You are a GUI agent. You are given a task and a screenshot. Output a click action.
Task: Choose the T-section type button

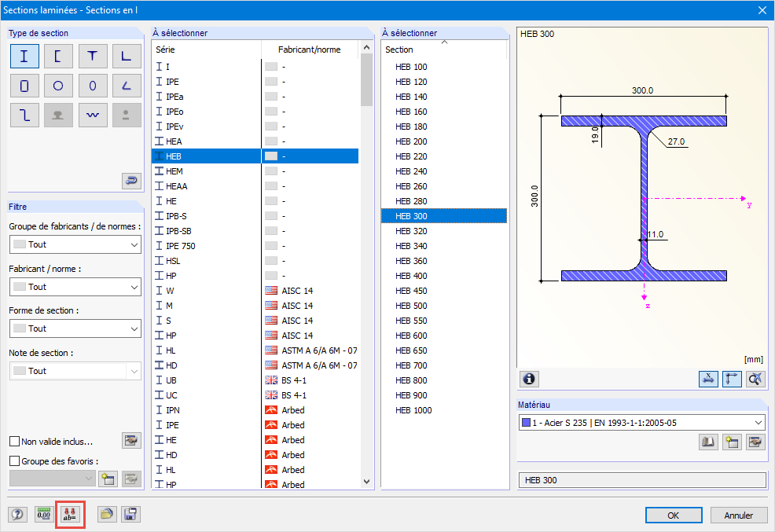pos(93,56)
